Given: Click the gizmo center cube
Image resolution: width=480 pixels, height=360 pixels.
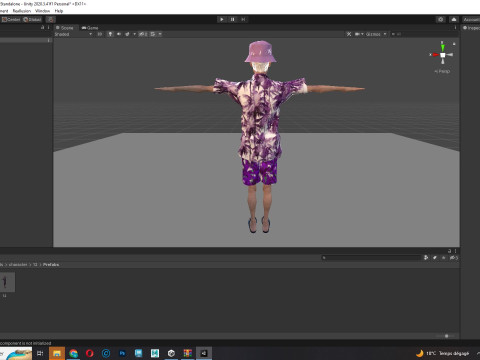Looking at the screenshot, I should [443, 55].
